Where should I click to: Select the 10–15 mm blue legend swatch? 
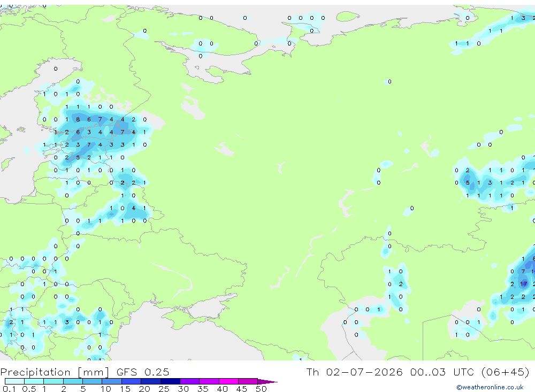pos(112,381)
